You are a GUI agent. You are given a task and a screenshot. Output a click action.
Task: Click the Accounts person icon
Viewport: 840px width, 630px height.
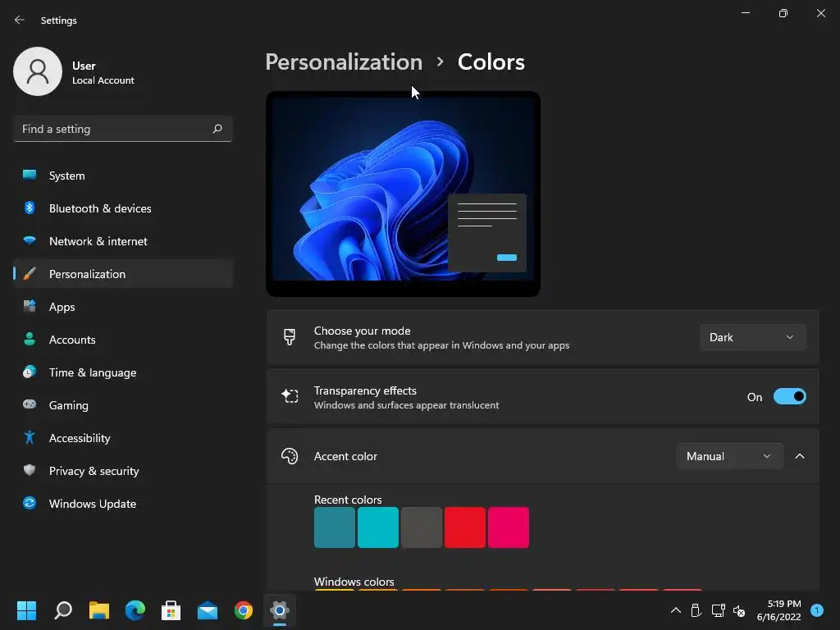pos(30,339)
